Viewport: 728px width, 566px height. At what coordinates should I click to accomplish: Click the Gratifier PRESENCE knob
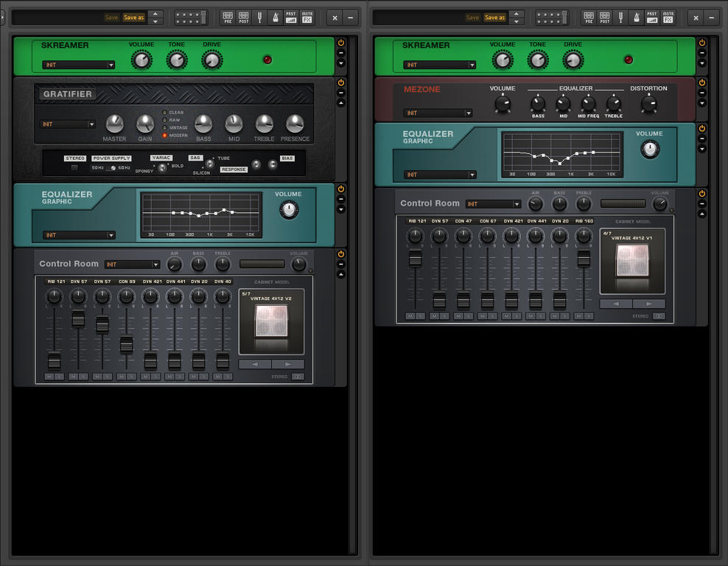pyautogui.click(x=295, y=123)
